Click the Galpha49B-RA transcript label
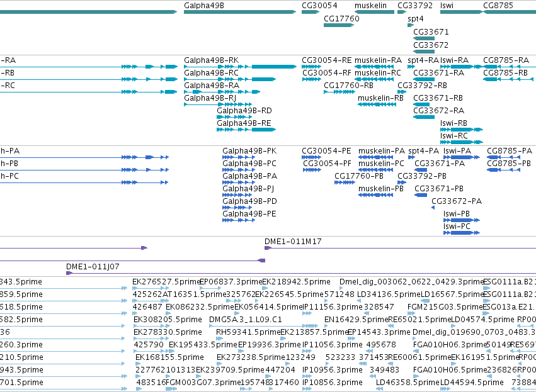 click(212, 86)
